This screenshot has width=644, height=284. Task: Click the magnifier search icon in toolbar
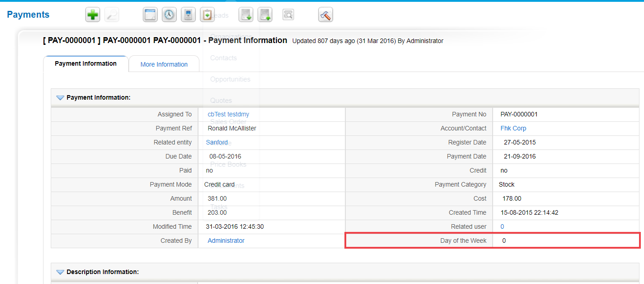tap(111, 15)
